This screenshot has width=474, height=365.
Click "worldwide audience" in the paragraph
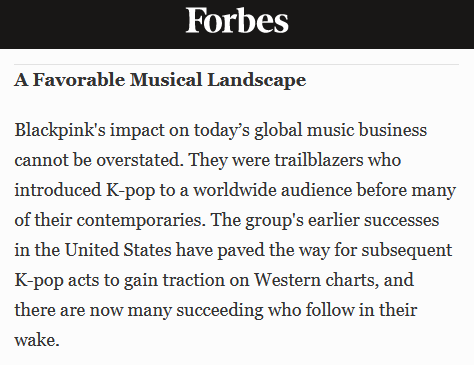[273, 190]
